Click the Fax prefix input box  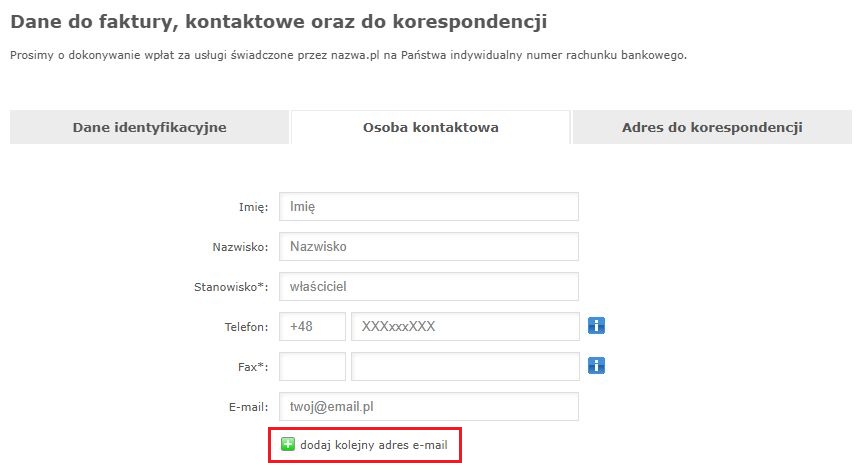click(x=312, y=366)
